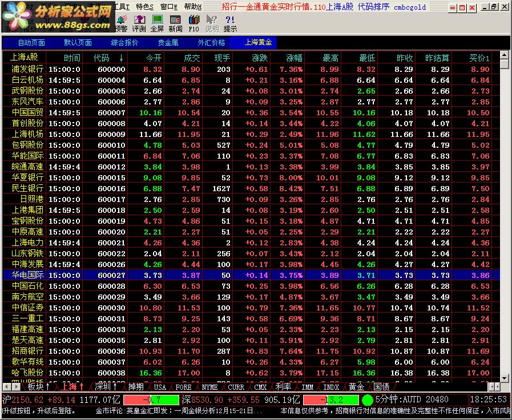Image resolution: width=512 pixels, height=420 pixels.
Task: Open the 窗口W menu
Action: tap(169, 6)
